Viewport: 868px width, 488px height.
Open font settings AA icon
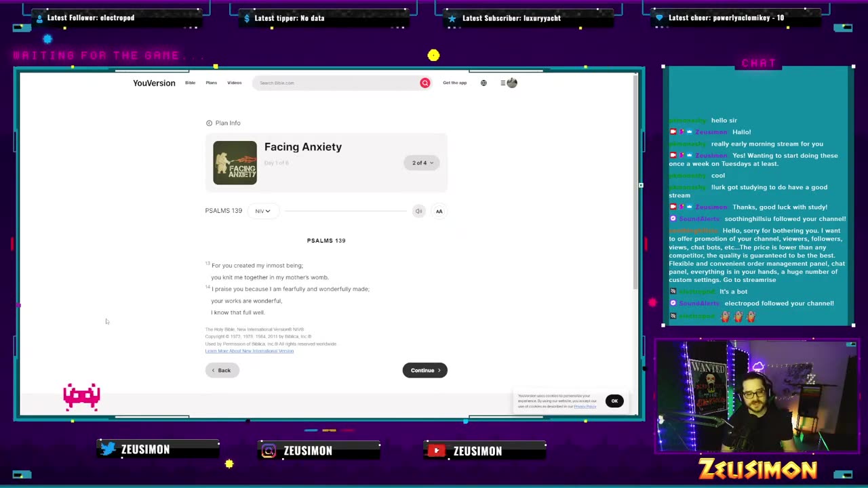439,211
